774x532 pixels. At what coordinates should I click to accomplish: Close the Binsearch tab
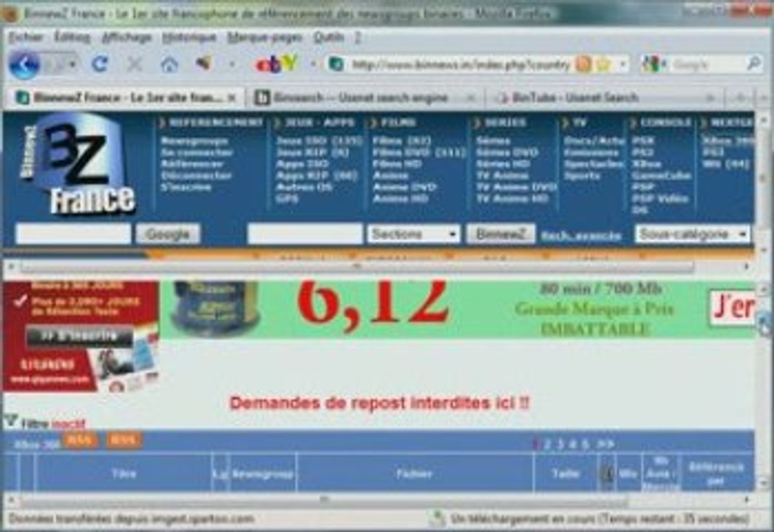tap(471, 98)
